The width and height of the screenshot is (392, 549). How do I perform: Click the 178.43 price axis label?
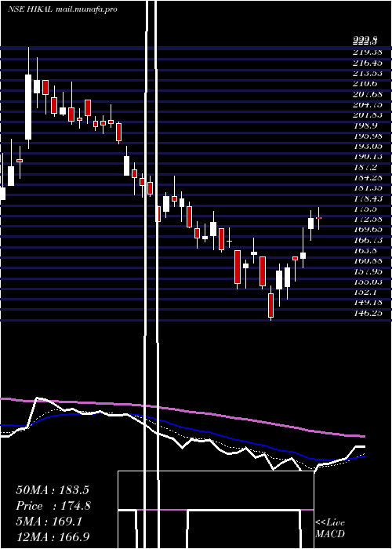[367, 198]
